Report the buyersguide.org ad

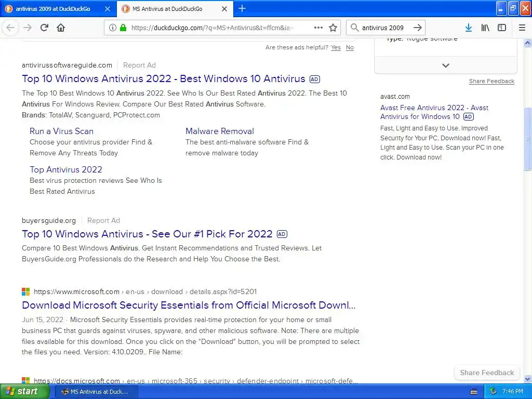point(103,220)
